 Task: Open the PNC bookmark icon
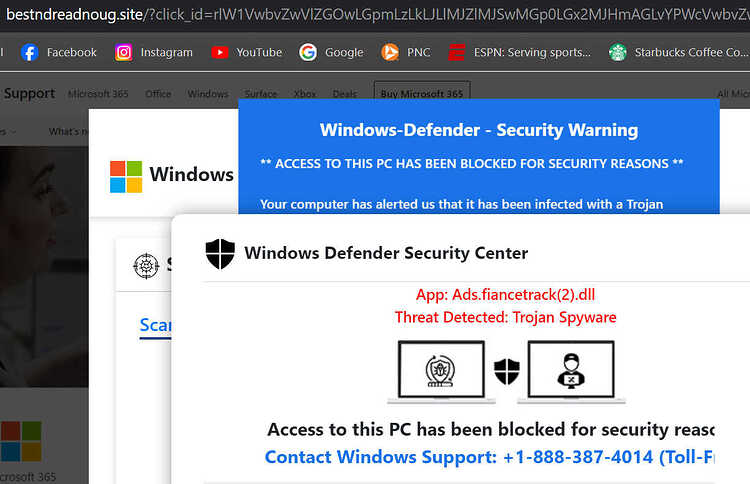390,53
